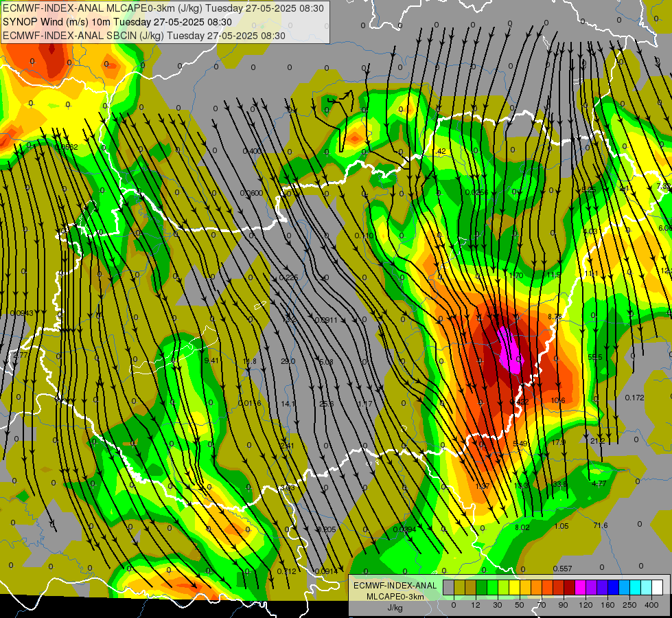Screen dimensions: 672x618
Task: Click the legend scale label 30
Action: tap(498, 605)
